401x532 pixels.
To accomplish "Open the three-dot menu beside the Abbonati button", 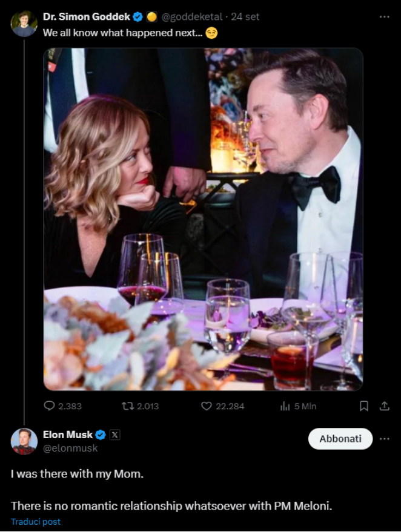I will pyautogui.click(x=384, y=439).
